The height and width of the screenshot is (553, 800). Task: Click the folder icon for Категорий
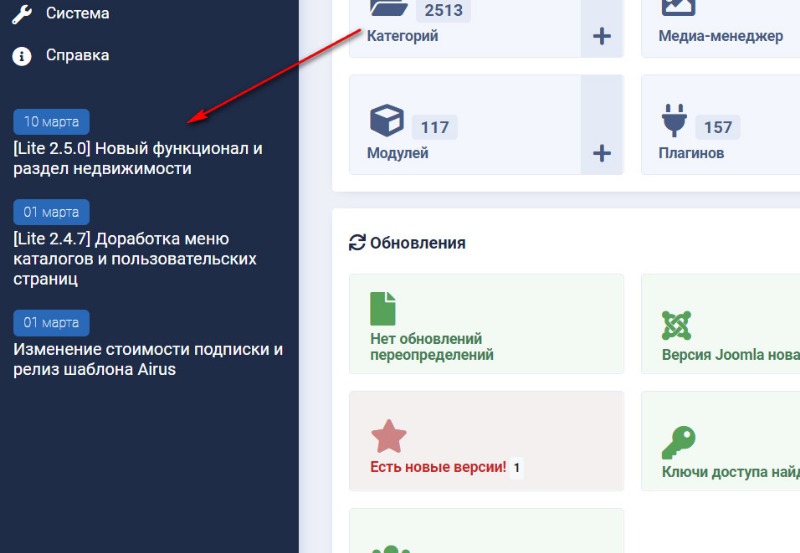[x=387, y=8]
